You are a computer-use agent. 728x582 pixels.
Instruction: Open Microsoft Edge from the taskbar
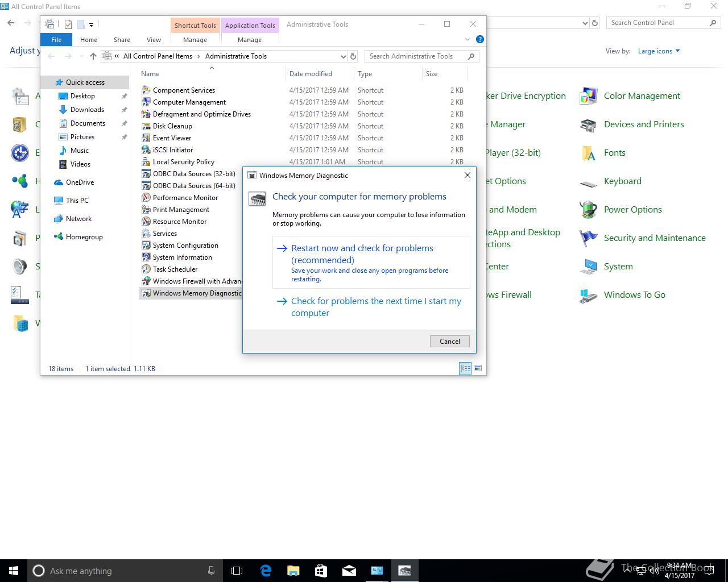tap(266, 571)
